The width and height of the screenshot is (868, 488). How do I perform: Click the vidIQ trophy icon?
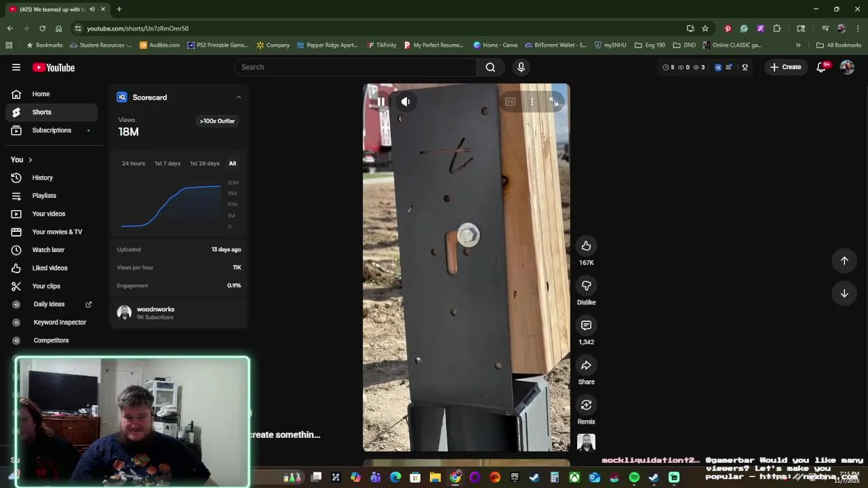coord(745,67)
